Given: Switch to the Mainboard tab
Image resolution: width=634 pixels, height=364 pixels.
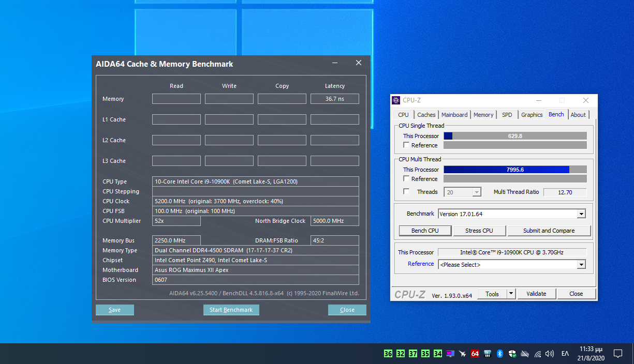Looking at the screenshot, I should pos(454,115).
